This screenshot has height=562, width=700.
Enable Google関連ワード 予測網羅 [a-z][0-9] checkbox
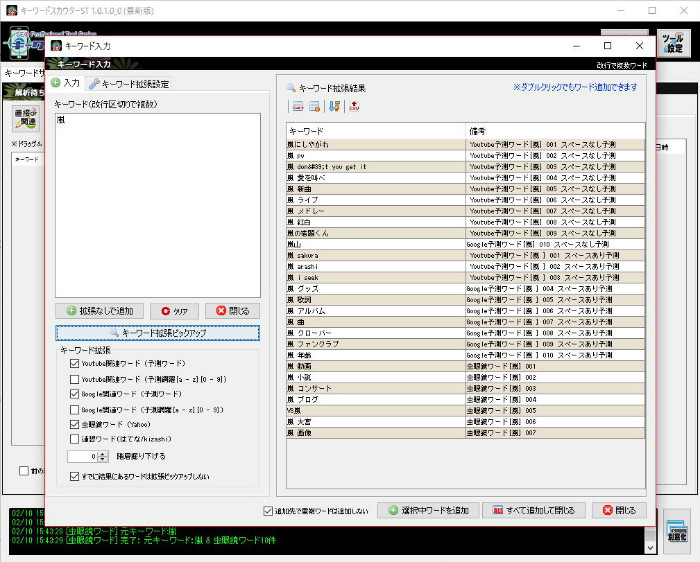(75, 410)
